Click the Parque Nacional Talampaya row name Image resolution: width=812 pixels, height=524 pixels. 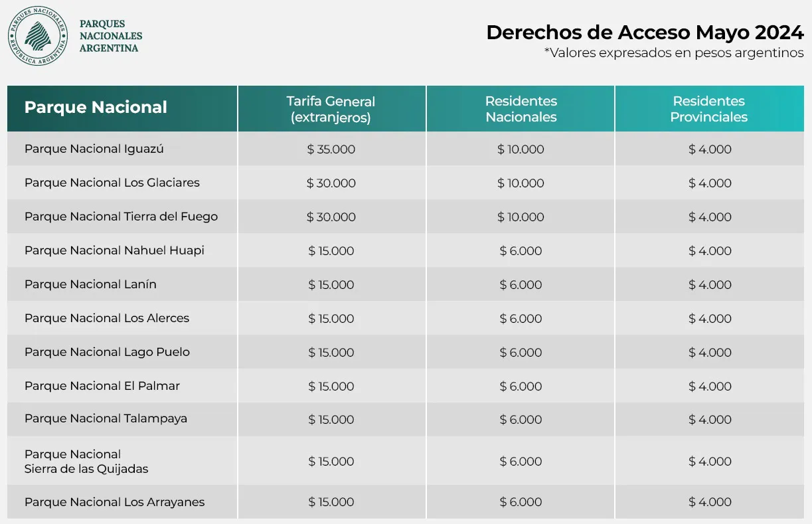coord(106,418)
